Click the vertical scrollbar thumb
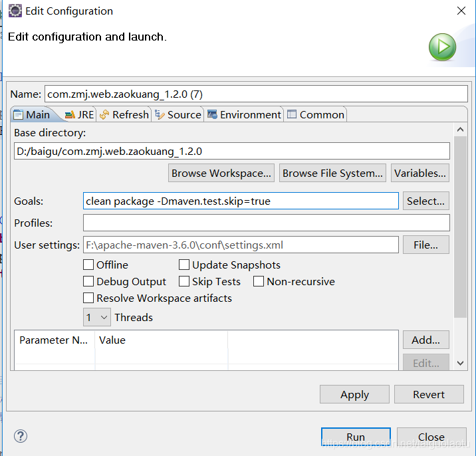The width and height of the screenshot is (476, 456). 460,227
